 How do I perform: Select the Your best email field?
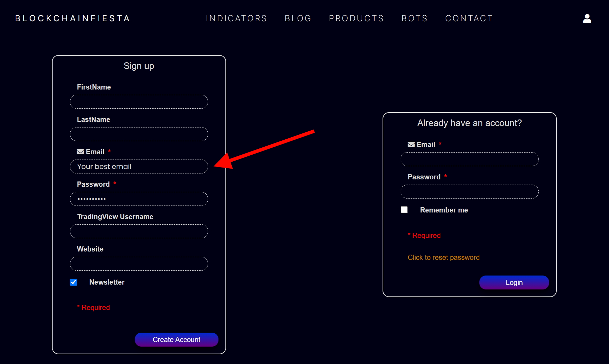[139, 166]
